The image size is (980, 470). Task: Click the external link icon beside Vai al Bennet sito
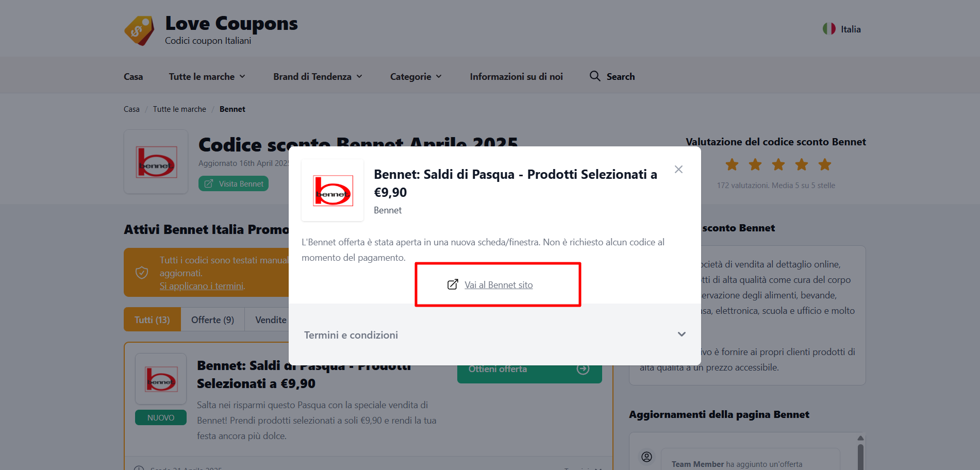[453, 284]
